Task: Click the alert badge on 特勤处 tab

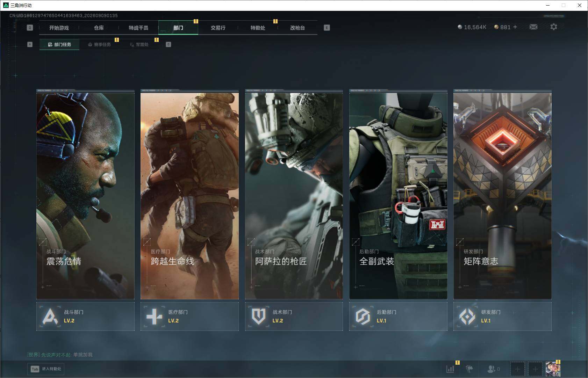Action: 275,21
